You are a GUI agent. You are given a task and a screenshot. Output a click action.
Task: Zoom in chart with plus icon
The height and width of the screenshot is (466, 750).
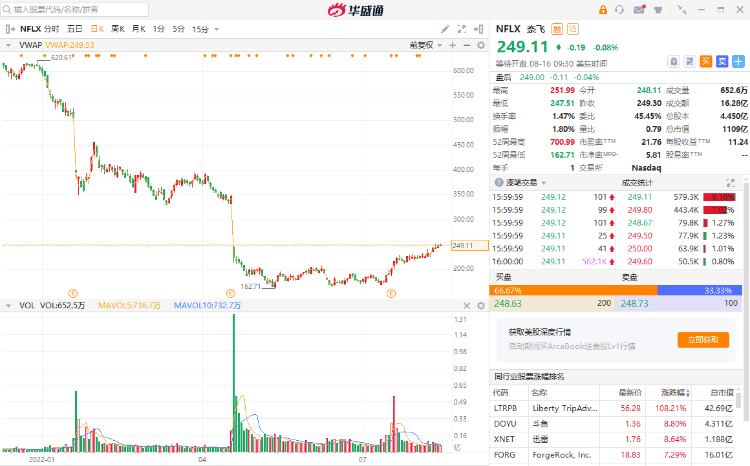[452, 45]
